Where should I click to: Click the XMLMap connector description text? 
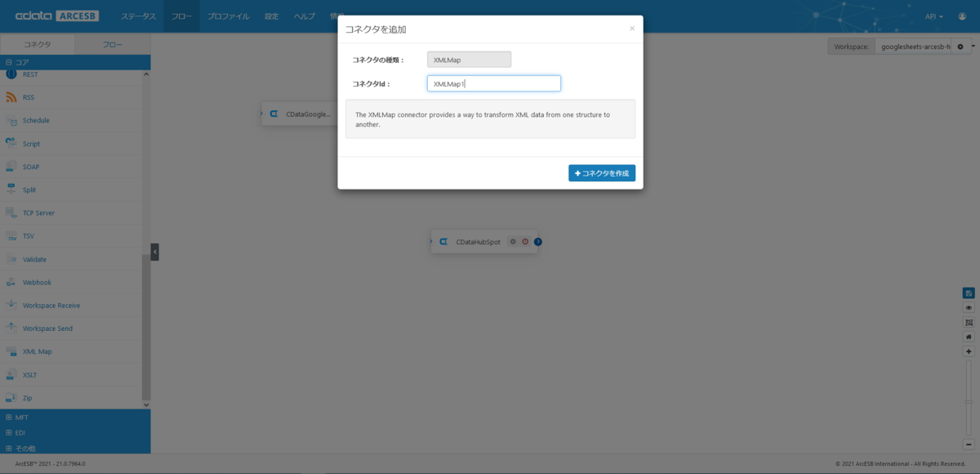[x=483, y=119]
